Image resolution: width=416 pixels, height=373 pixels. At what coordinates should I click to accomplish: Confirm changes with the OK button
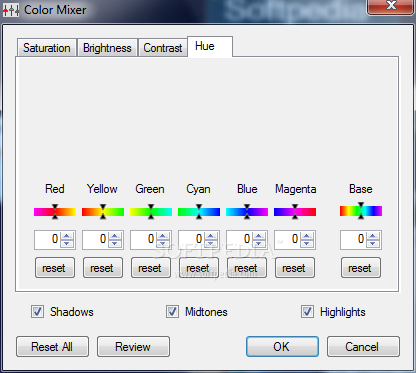[x=282, y=347]
